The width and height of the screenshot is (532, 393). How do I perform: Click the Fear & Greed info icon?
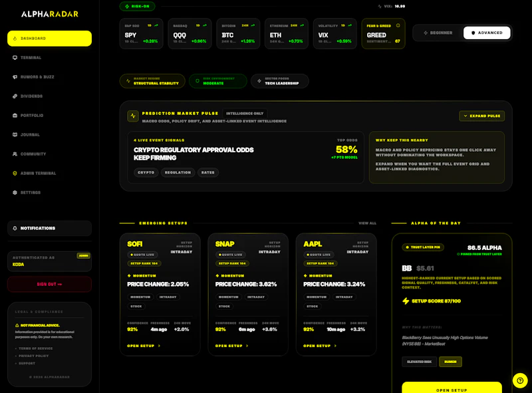pos(398,25)
